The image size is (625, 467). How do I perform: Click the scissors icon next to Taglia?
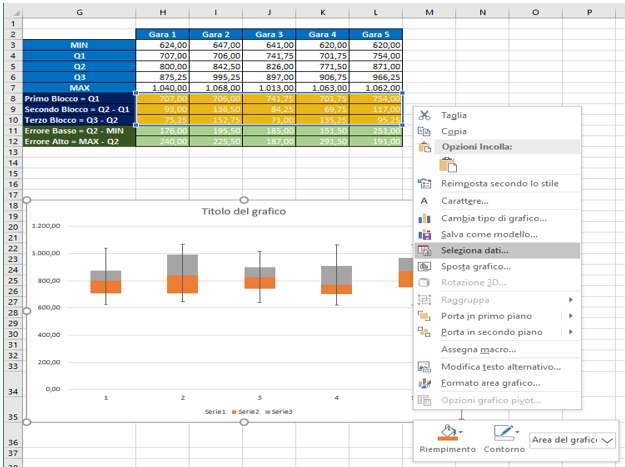click(423, 115)
